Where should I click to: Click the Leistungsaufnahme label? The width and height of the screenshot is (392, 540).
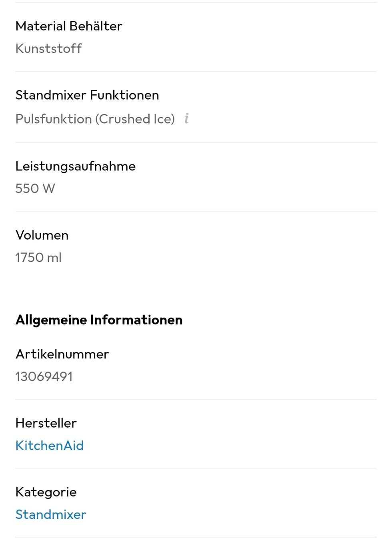(x=76, y=166)
